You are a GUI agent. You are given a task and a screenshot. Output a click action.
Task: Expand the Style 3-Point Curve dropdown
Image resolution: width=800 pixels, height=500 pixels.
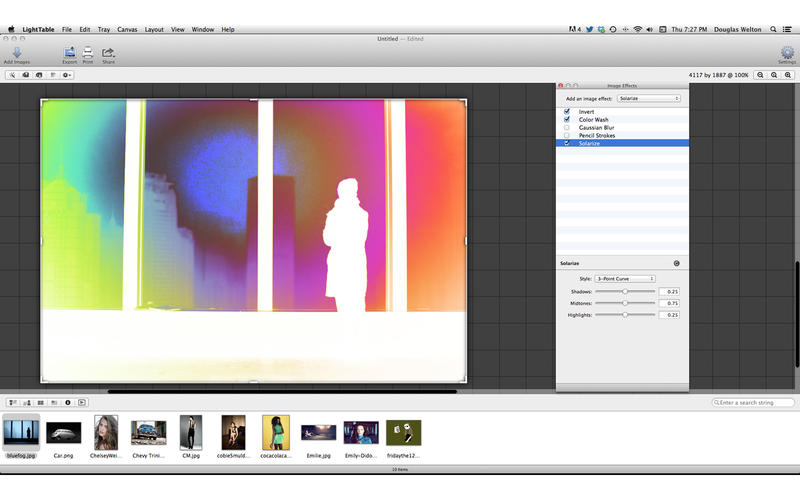pos(625,278)
